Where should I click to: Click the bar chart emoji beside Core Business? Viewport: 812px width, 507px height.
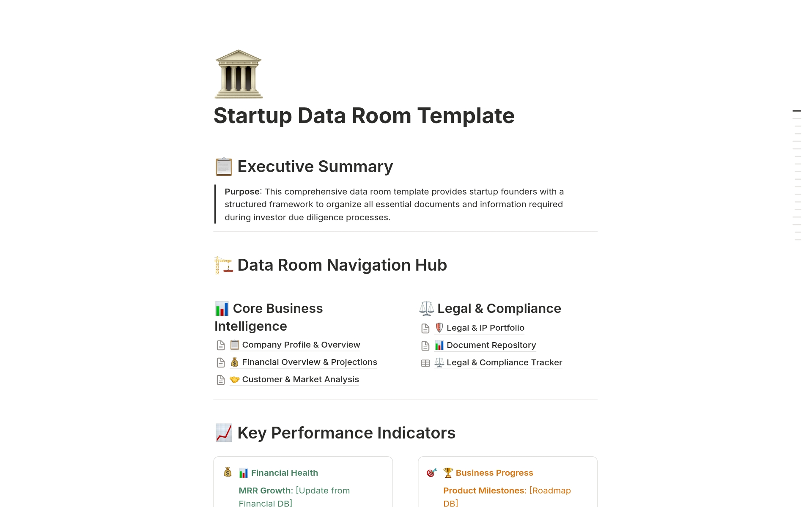tap(222, 309)
